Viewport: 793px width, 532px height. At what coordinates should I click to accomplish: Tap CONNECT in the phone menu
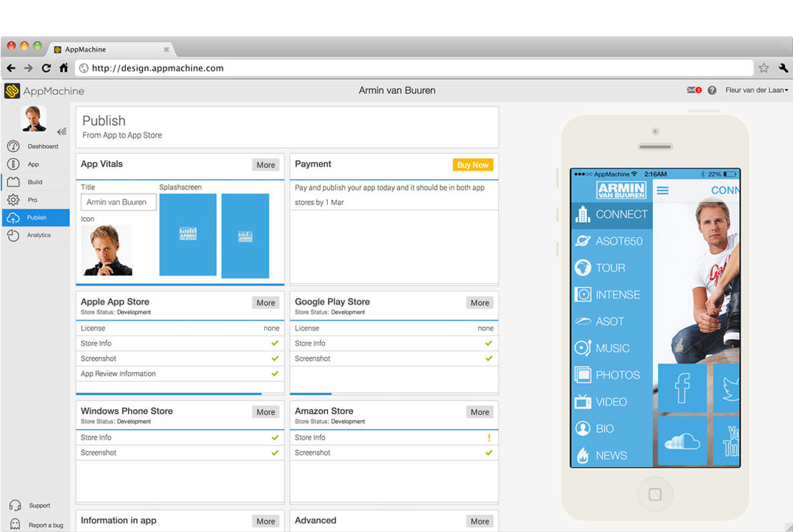(612, 214)
